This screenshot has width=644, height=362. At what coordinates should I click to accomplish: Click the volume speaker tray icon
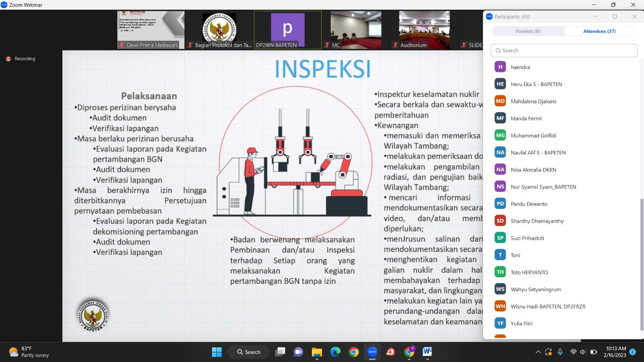pyautogui.click(x=583, y=352)
